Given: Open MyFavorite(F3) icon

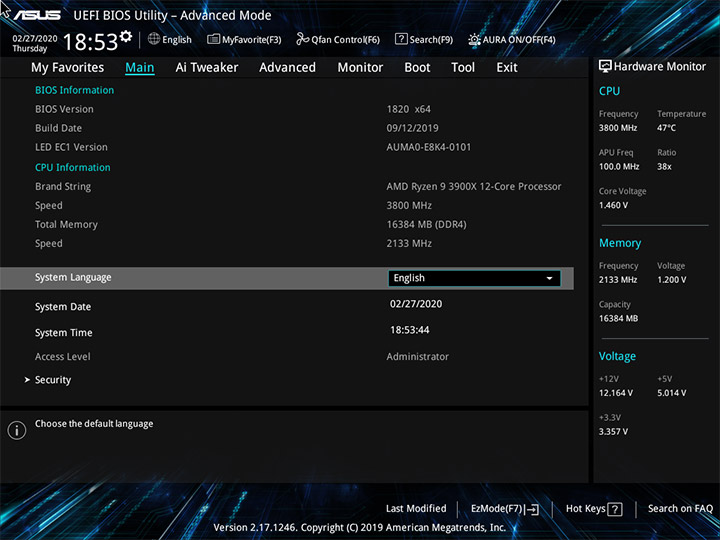Looking at the screenshot, I should [x=213, y=39].
